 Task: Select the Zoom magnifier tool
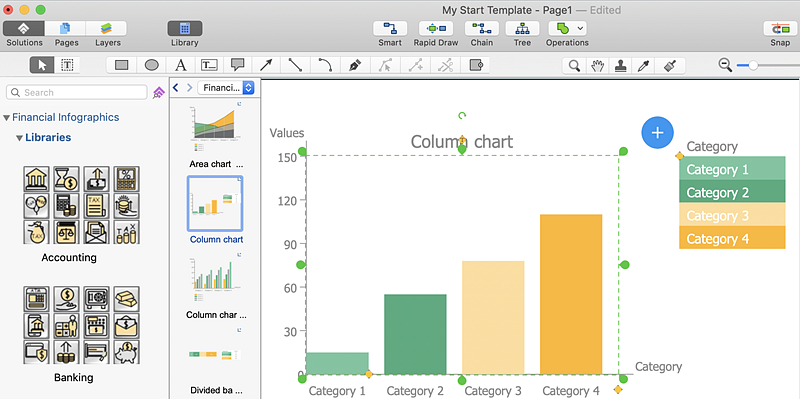[574, 65]
